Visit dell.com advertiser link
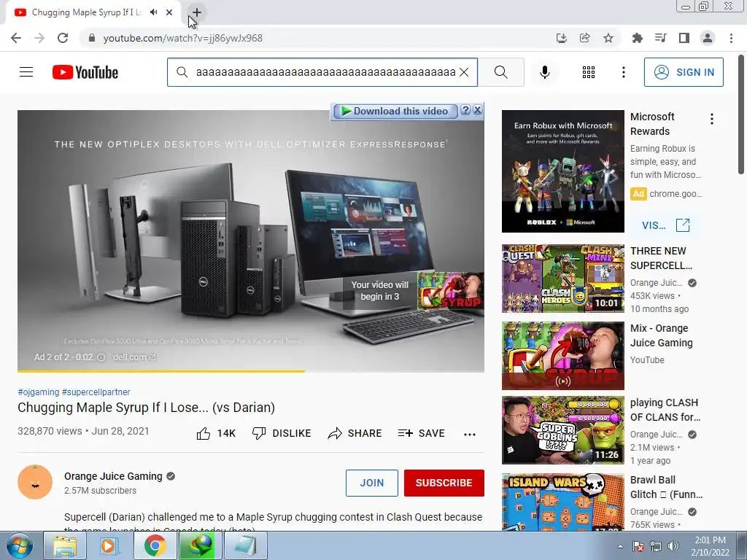Viewport: 747px width, 560px height. 134,357
